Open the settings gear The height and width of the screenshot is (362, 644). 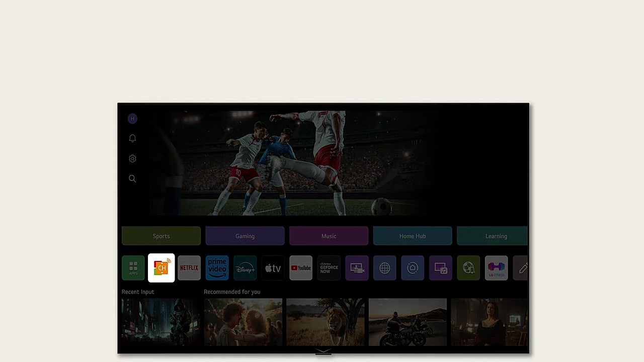(132, 158)
